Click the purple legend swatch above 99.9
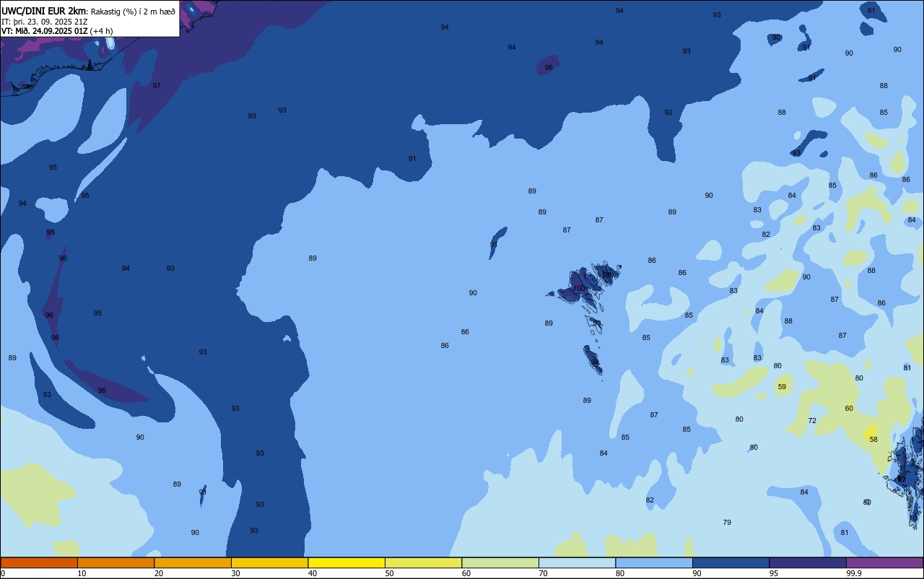This screenshot has height=579, width=924. [x=884, y=562]
